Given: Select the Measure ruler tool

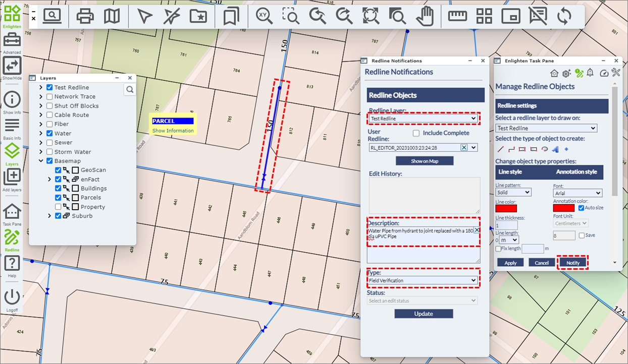Looking at the screenshot, I should coord(457,16).
